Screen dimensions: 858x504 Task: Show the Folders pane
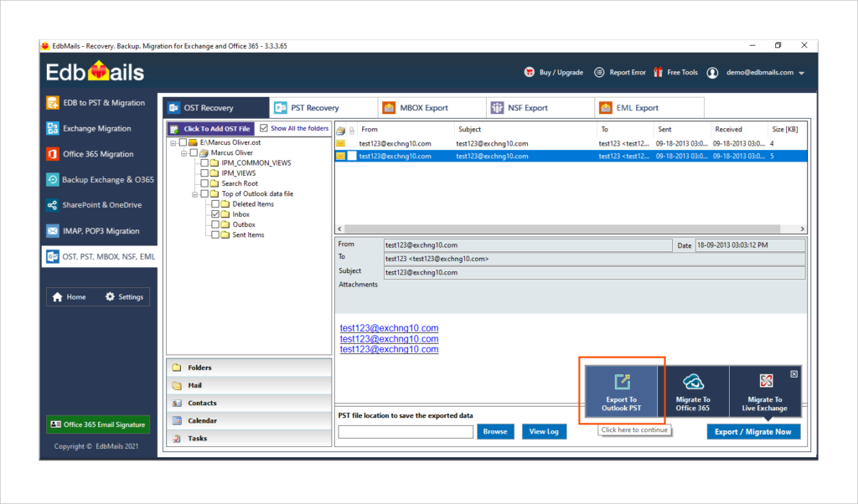249,368
